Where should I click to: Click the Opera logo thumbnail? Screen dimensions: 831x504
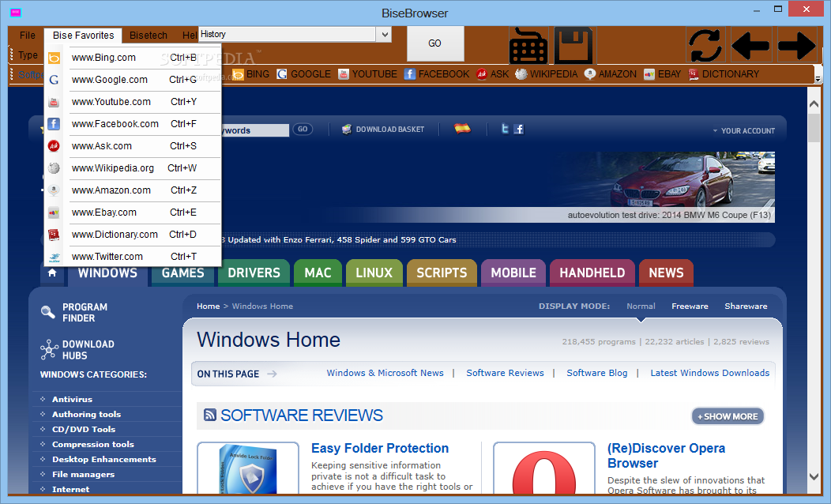click(x=543, y=469)
